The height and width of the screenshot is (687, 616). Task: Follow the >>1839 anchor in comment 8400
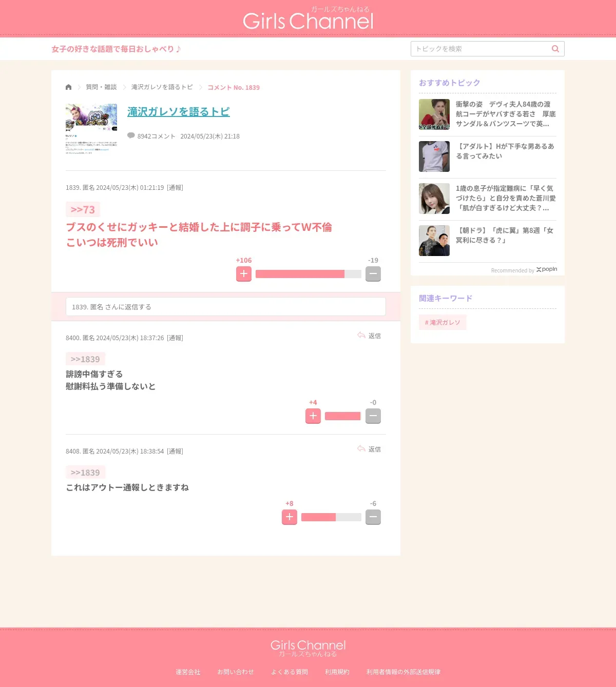[85, 359]
